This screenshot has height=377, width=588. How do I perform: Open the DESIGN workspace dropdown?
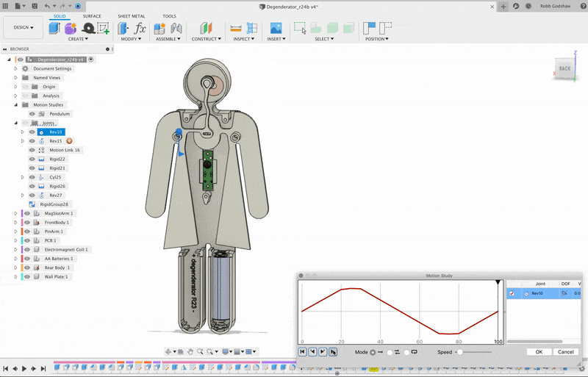pyautogui.click(x=23, y=28)
